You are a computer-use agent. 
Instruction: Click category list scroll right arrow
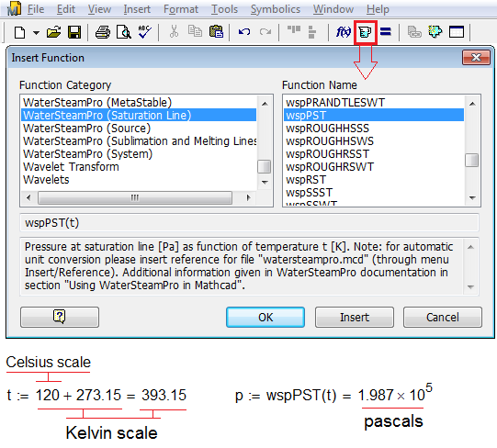click(x=248, y=197)
